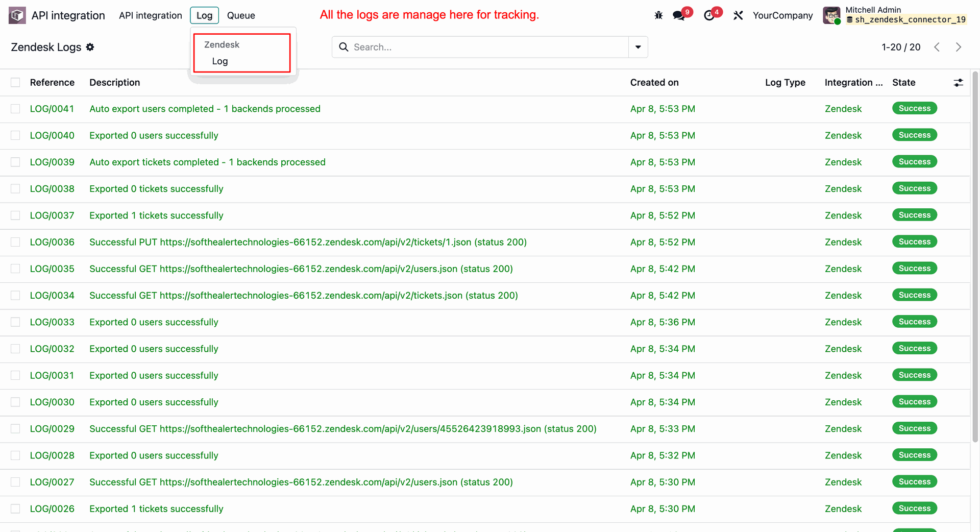Tick the select-all header checkbox
Screen dimensions: 980x532
pyautogui.click(x=15, y=83)
